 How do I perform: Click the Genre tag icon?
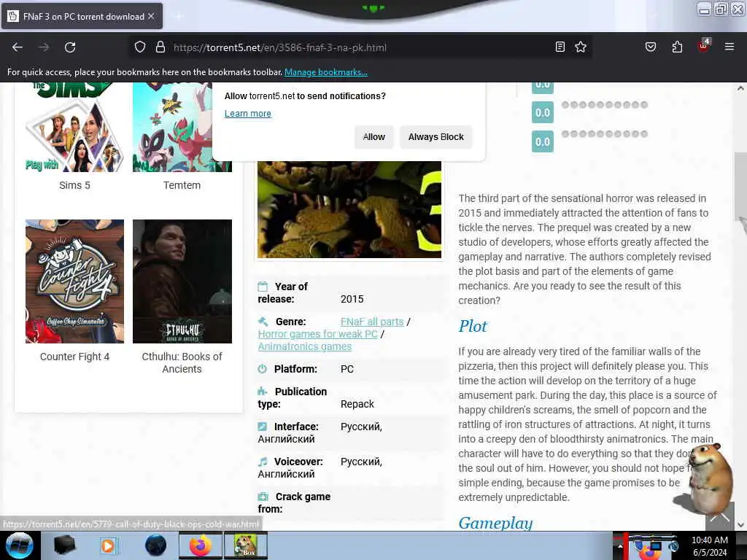pyautogui.click(x=263, y=322)
